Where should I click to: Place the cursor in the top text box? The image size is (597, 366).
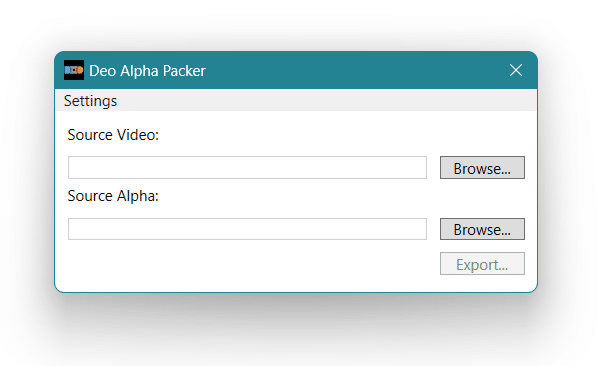[x=247, y=167]
